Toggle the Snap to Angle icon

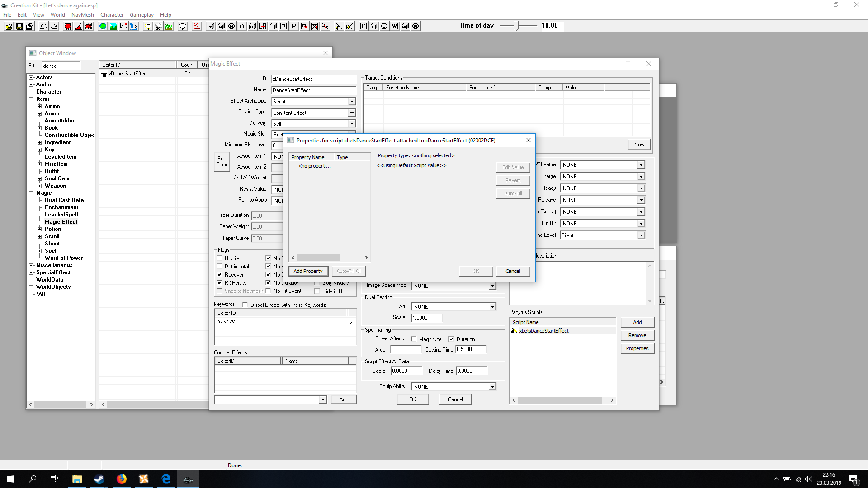coord(78,26)
